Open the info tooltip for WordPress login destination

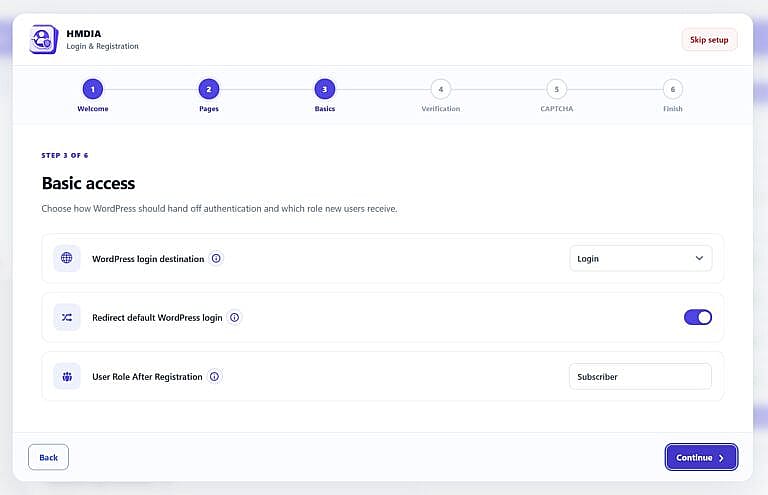[216, 258]
